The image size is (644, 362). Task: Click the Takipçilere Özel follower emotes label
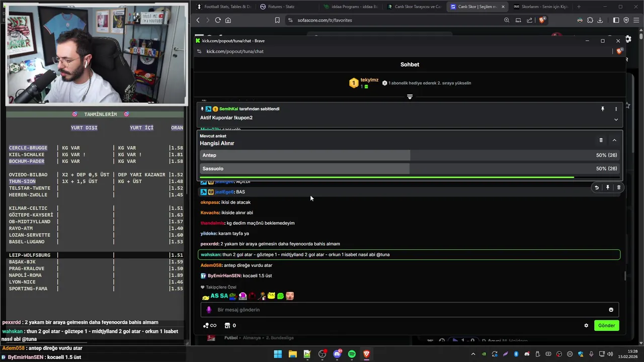218,287
